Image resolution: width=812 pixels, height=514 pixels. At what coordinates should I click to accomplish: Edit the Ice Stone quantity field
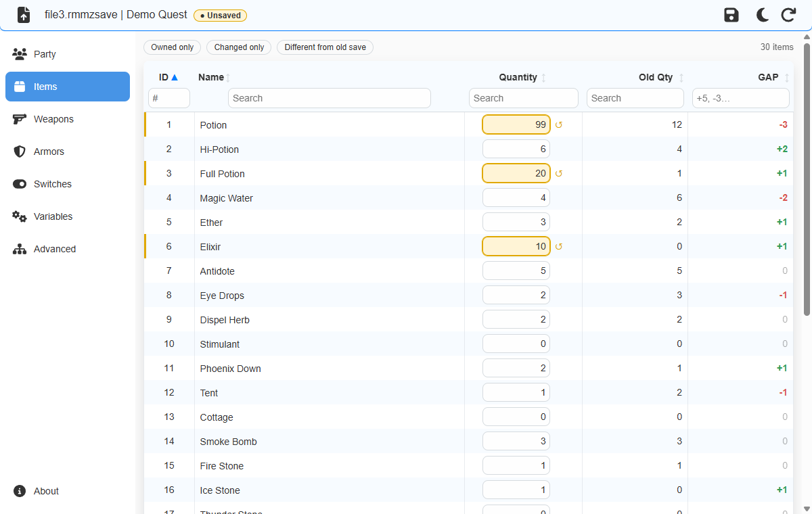(516, 490)
